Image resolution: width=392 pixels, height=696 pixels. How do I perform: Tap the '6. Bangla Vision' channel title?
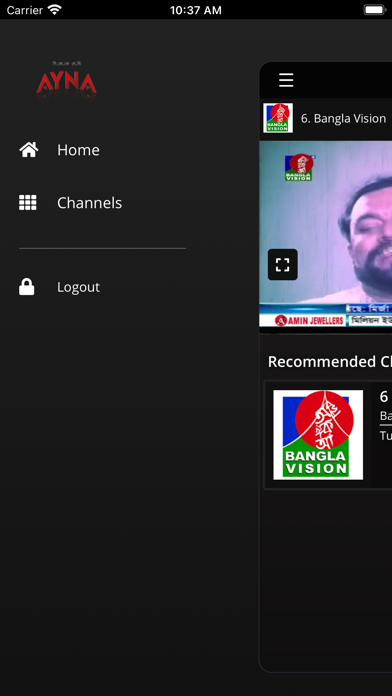click(x=343, y=119)
